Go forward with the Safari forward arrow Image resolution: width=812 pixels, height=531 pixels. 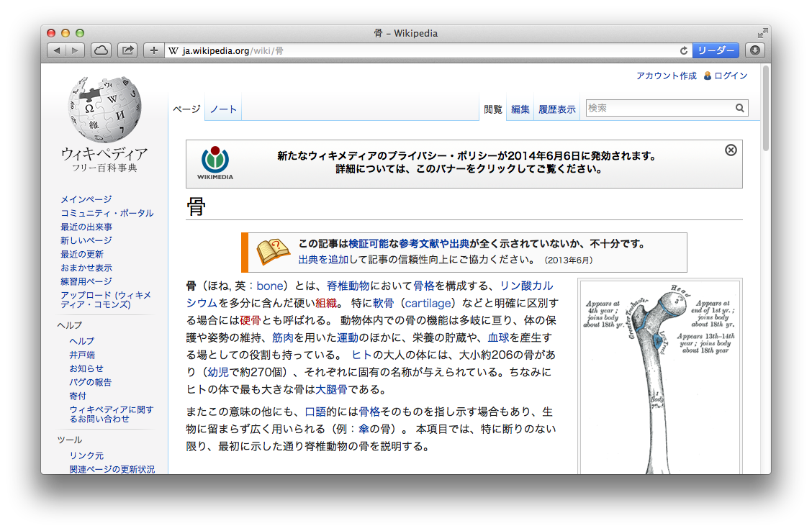pyautogui.click(x=75, y=50)
